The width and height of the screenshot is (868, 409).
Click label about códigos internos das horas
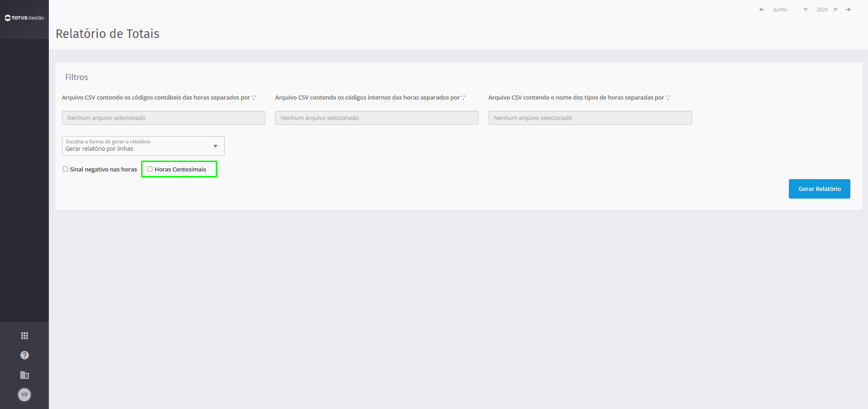[370, 97]
